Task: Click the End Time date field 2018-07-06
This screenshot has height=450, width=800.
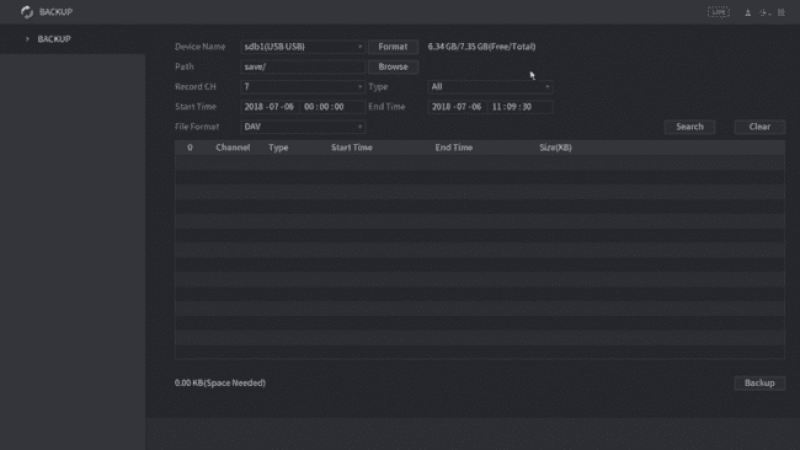Action: click(x=456, y=107)
